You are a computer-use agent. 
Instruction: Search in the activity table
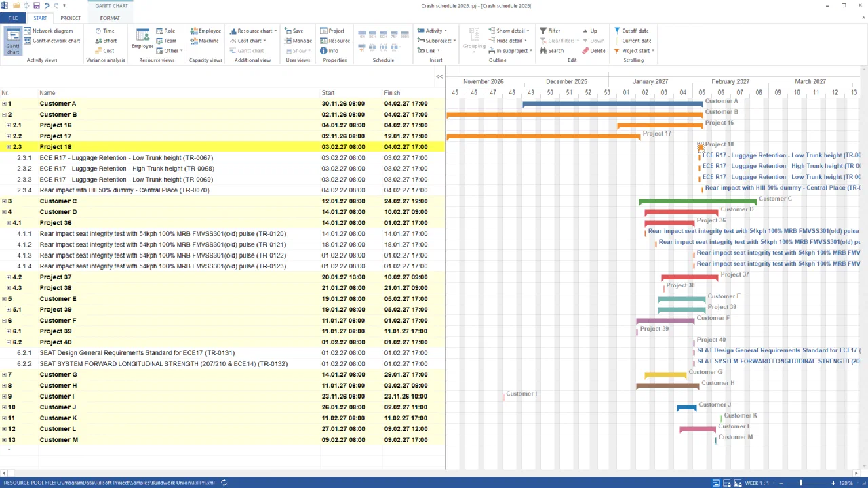point(551,51)
